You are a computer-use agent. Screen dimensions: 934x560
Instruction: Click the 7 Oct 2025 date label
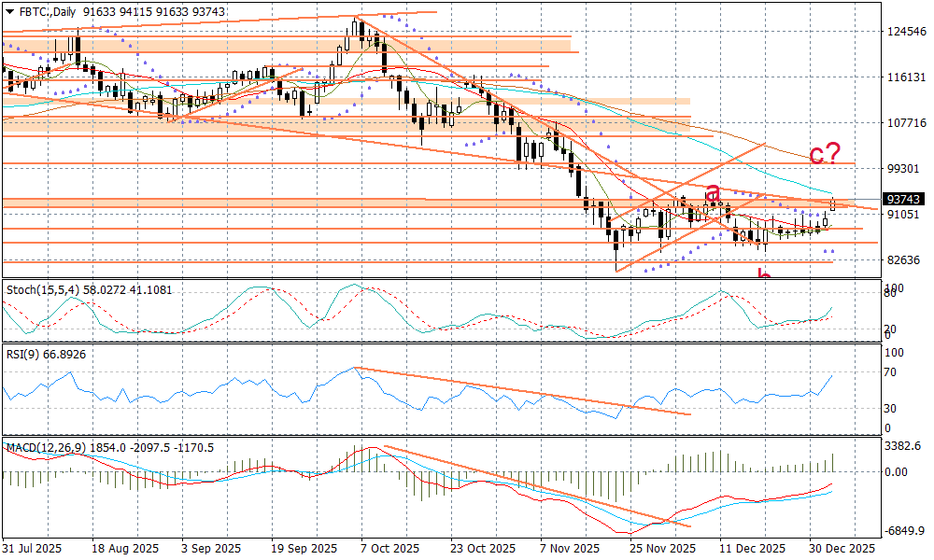tap(379, 548)
